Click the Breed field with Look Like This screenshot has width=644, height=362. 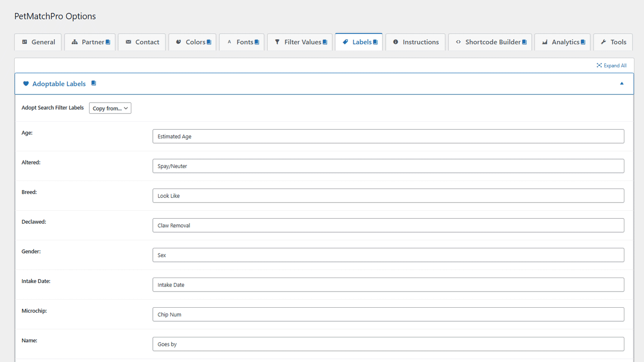(388, 196)
